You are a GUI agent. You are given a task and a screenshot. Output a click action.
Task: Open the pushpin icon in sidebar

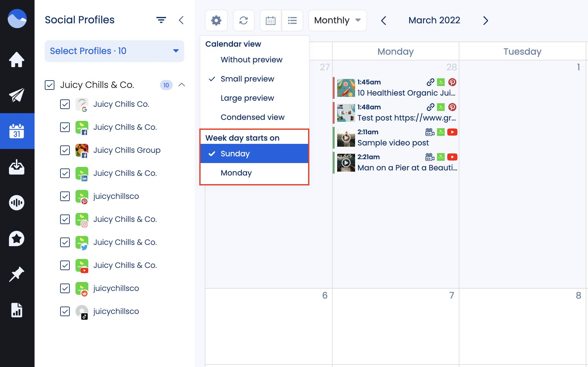click(17, 274)
